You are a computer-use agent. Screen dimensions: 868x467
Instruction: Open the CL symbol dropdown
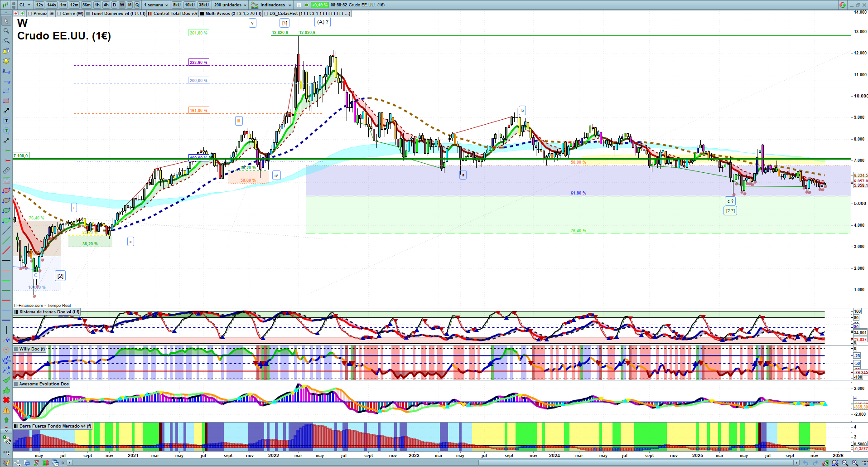tap(25, 5)
